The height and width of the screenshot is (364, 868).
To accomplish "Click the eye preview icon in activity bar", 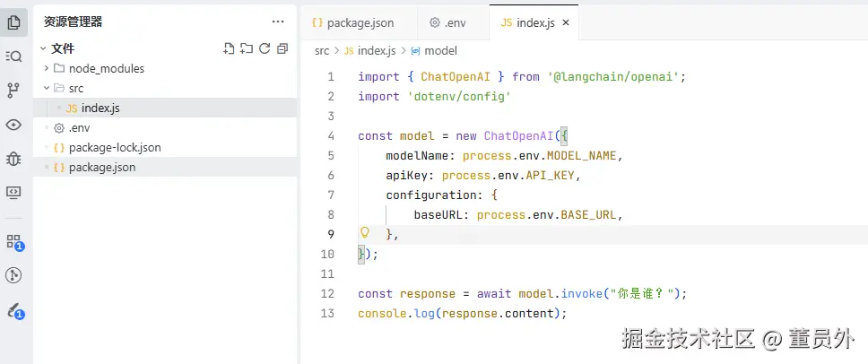I will pos(13,124).
